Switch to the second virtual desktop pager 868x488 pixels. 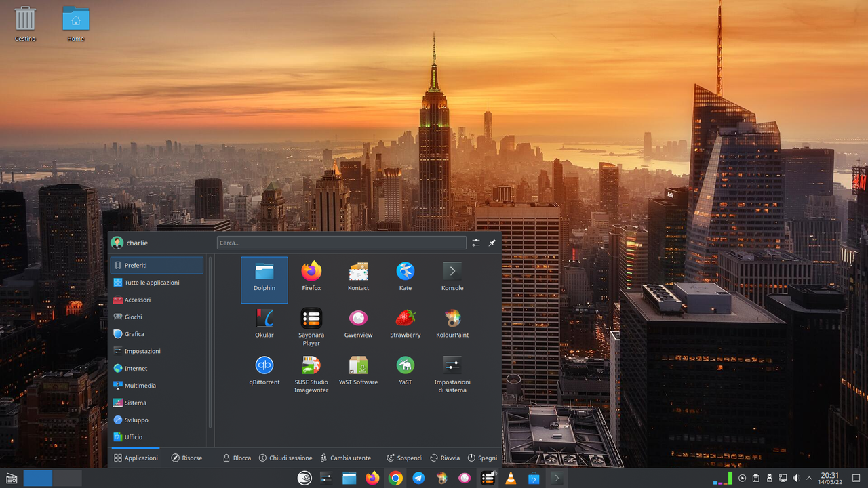[x=67, y=479]
